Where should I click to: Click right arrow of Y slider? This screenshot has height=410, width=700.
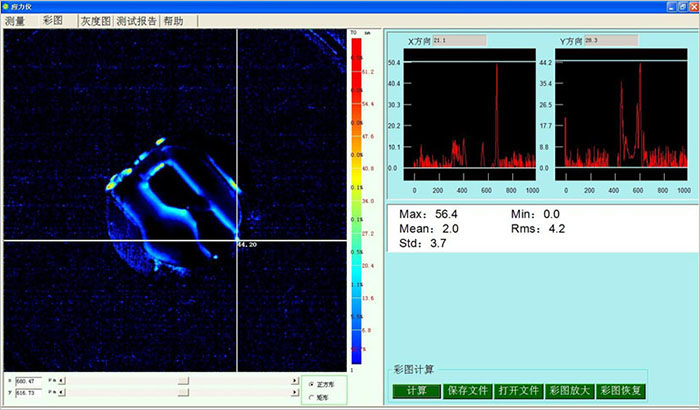coord(294,394)
